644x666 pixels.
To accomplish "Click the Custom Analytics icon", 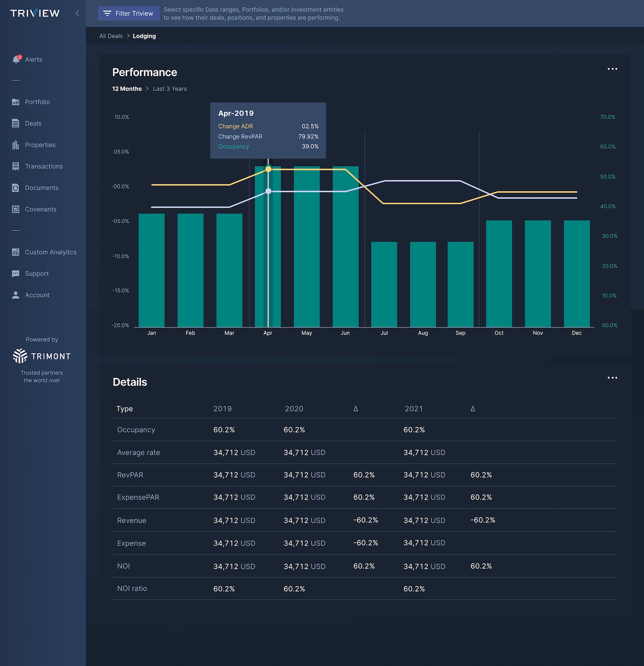I will point(15,252).
